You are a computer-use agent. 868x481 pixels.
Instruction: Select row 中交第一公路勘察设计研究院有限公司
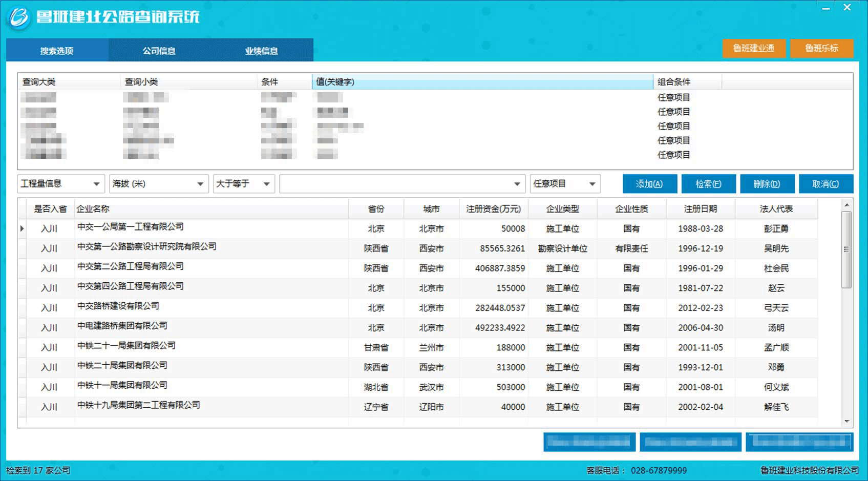pos(418,248)
